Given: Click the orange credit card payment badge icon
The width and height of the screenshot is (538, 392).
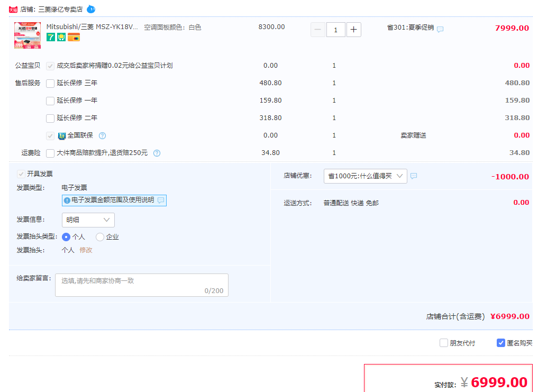Looking at the screenshot, I should click(x=74, y=37).
